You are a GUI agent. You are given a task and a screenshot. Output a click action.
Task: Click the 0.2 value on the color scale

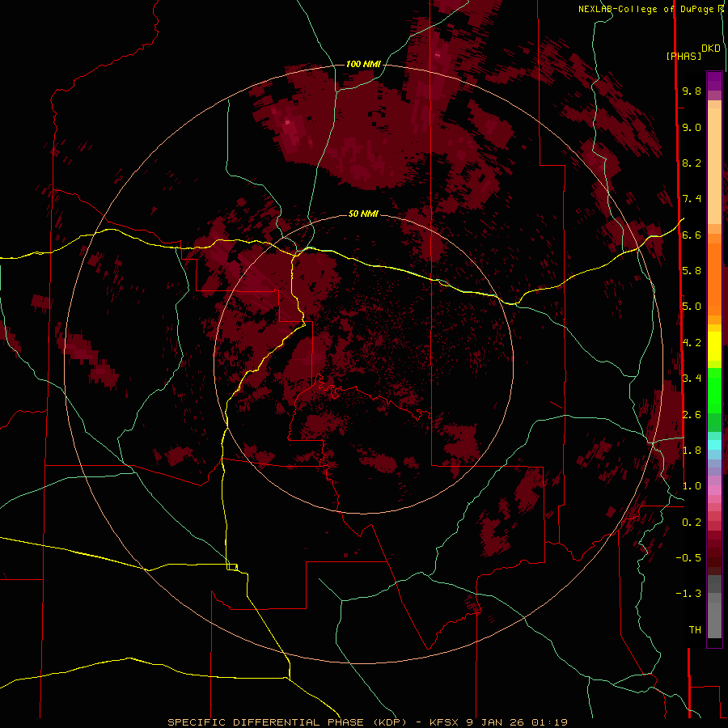click(x=692, y=523)
